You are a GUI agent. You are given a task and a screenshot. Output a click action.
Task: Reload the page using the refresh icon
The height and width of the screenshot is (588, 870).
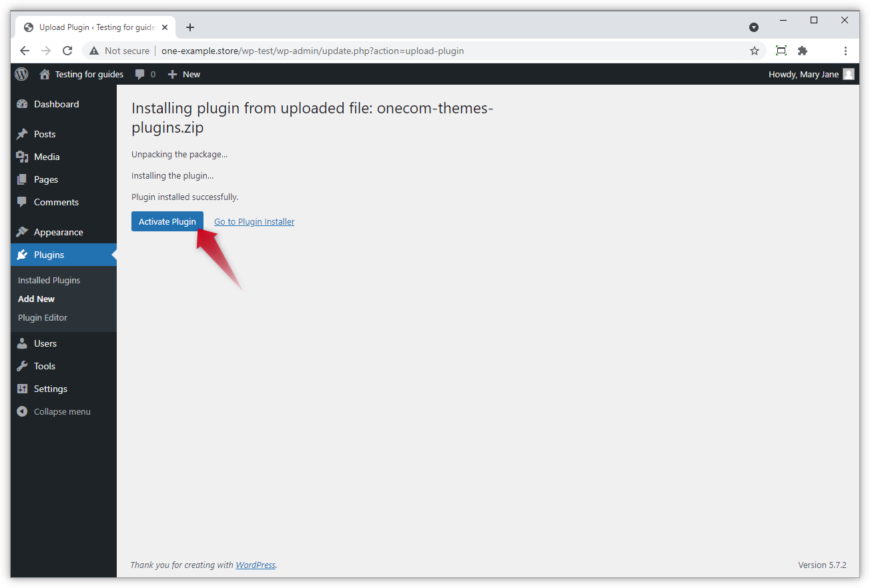tap(67, 51)
